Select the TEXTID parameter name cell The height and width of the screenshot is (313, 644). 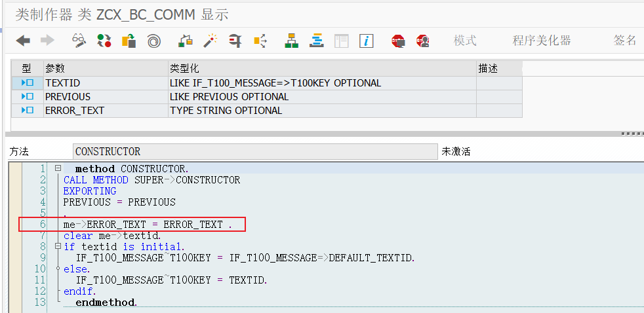106,83
